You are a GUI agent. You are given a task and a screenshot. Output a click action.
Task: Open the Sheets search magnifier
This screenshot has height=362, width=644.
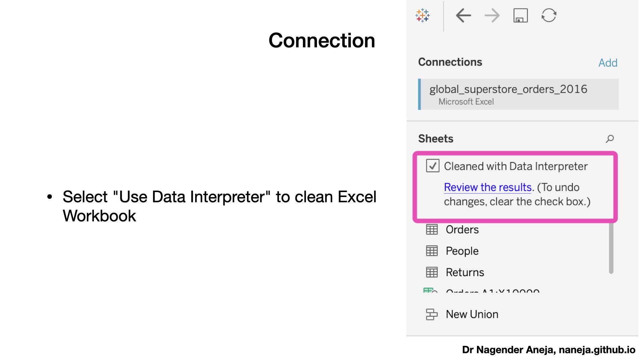pos(610,139)
